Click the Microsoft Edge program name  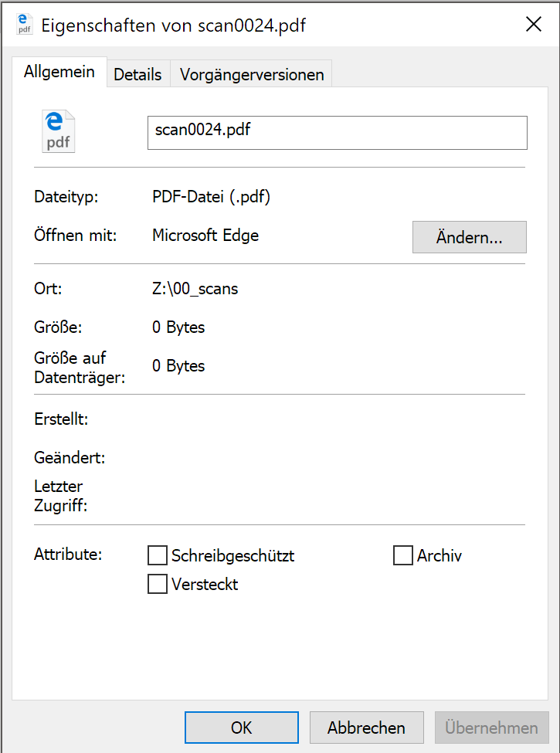coord(205,236)
